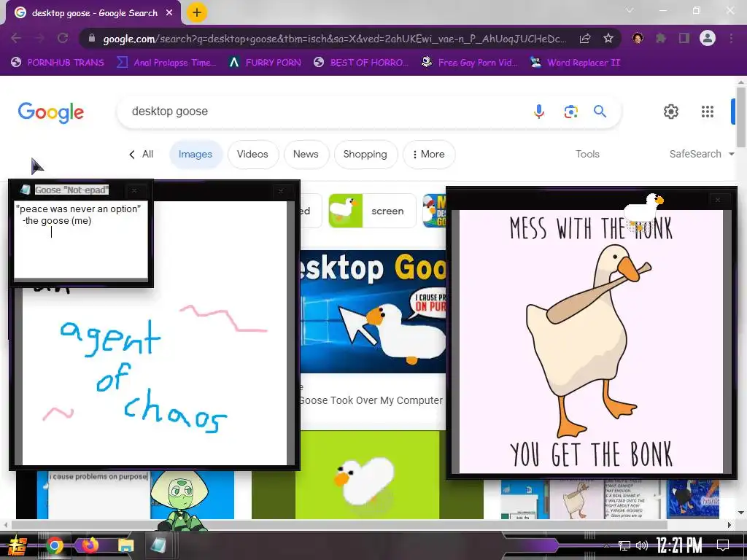This screenshot has width=747, height=560.
Task: Open the volume control in system tray
Action: (x=642, y=545)
